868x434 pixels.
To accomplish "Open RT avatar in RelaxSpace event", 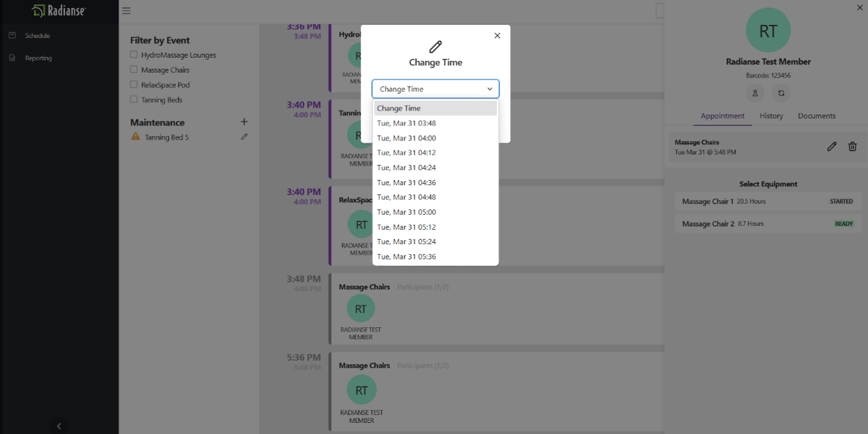I will pos(361,225).
